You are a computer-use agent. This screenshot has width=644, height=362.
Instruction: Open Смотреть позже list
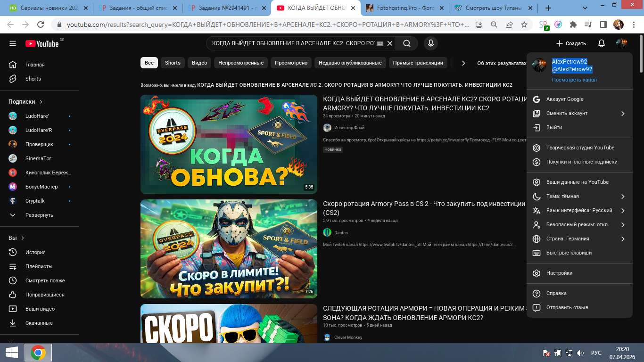[40, 280]
